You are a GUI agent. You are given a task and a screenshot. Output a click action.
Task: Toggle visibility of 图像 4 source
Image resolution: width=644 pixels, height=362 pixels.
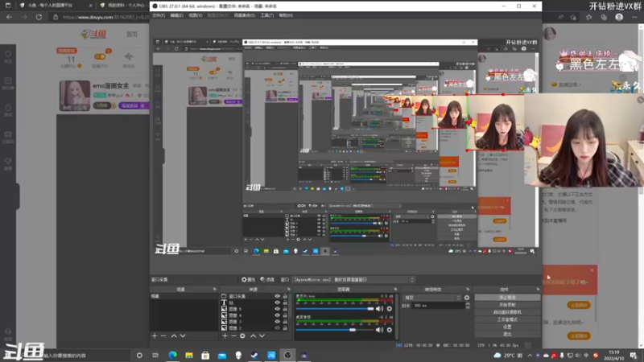click(277, 315)
